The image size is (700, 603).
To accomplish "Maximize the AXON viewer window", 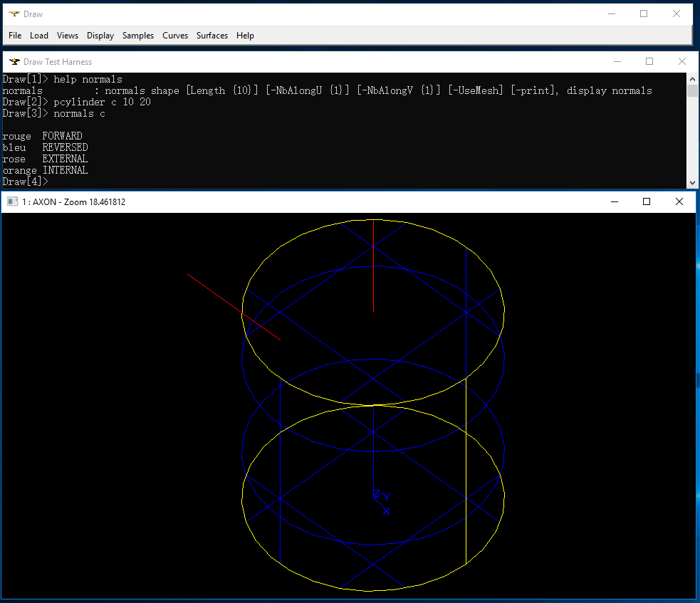I will 647,201.
